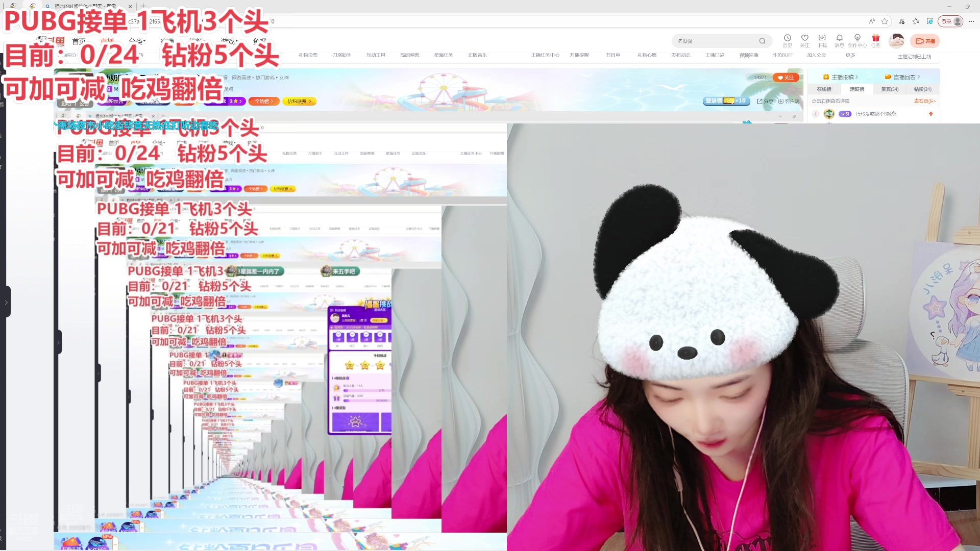Open 视频轮播 link

pyautogui.click(x=749, y=55)
